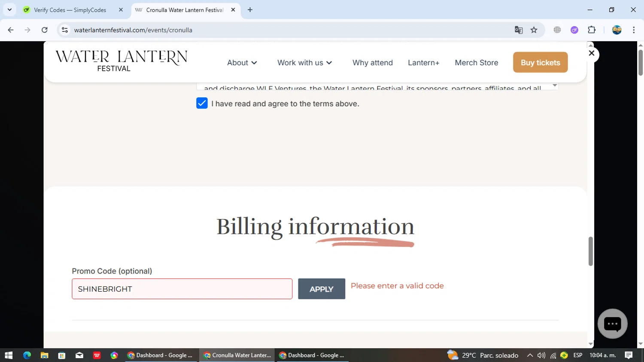The image size is (644, 362).
Task: View site information beside the URL
Action: (x=65, y=30)
